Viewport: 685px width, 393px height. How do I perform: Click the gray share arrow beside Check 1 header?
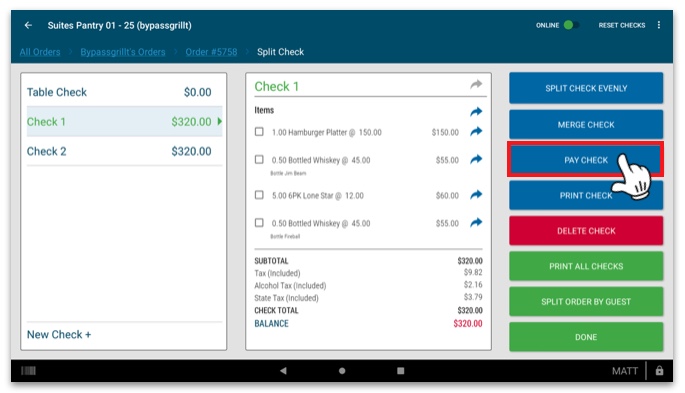476,84
